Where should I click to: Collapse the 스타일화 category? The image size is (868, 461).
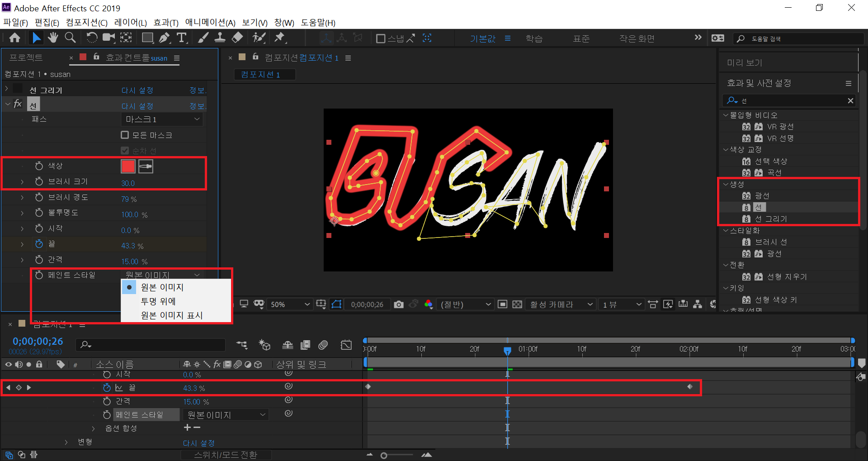tap(726, 230)
